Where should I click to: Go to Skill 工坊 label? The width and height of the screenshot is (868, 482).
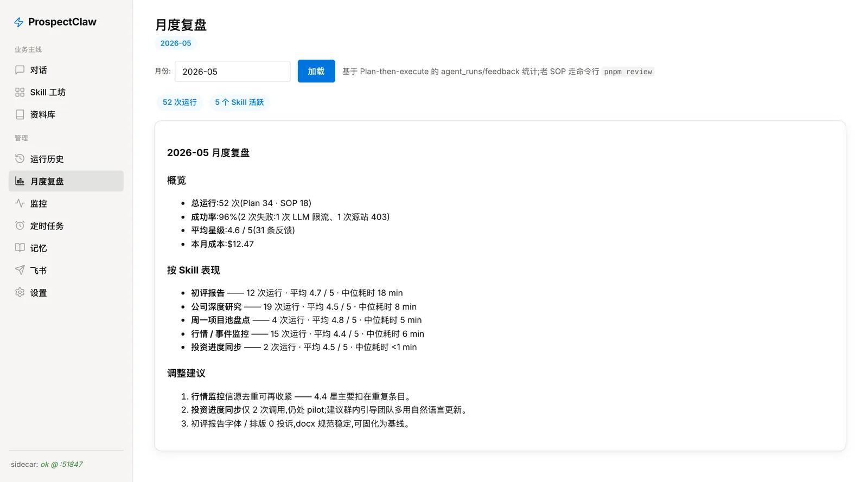pos(48,92)
